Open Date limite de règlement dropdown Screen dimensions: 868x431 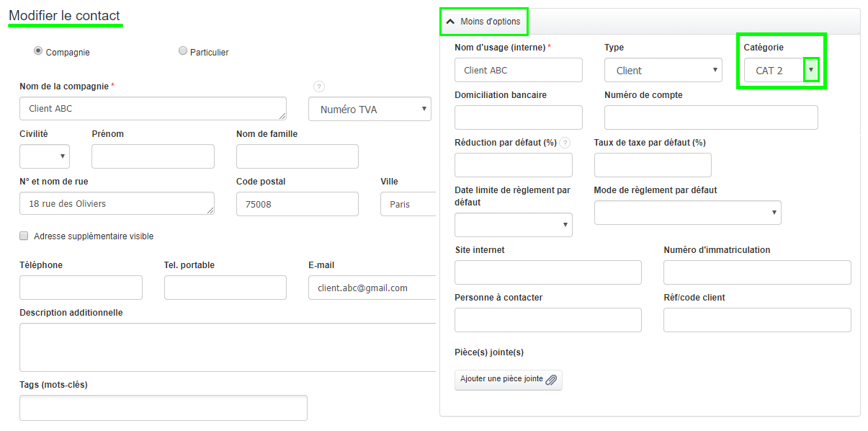[x=513, y=225]
